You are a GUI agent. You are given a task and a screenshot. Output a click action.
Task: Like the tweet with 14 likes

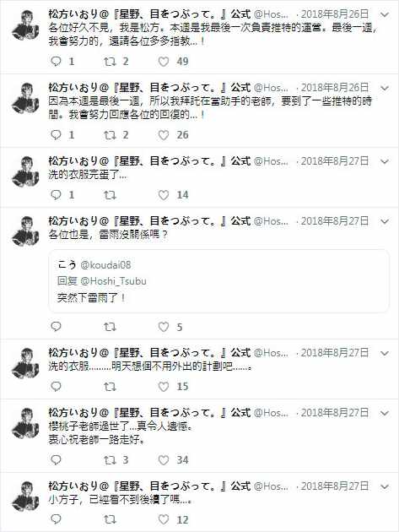coord(164,195)
